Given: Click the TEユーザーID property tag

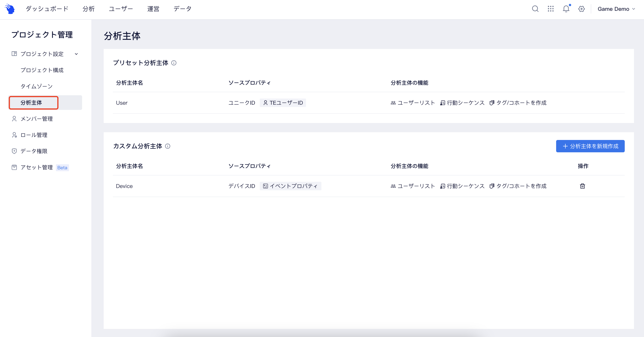Looking at the screenshot, I should pos(283,103).
